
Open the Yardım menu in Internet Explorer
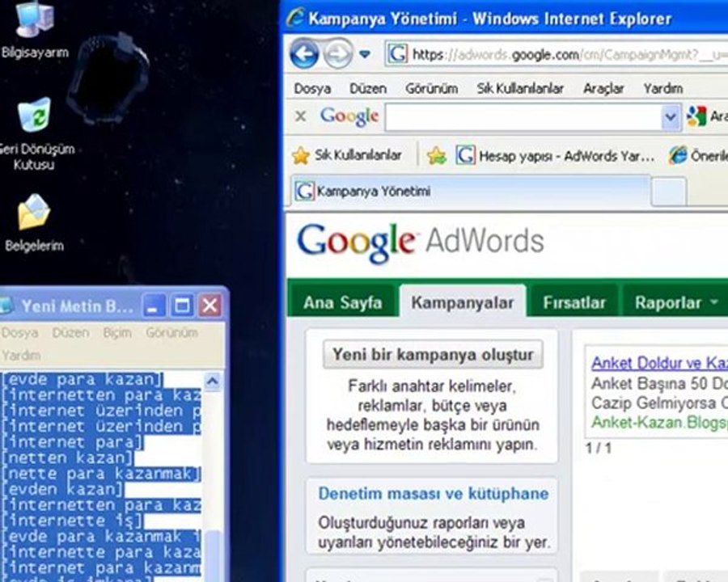663,88
